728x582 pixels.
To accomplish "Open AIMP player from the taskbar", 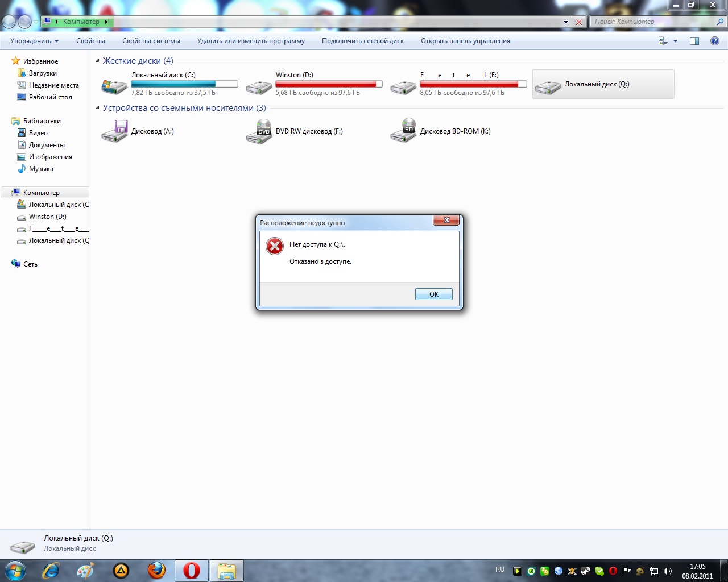I will click(121, 571).
